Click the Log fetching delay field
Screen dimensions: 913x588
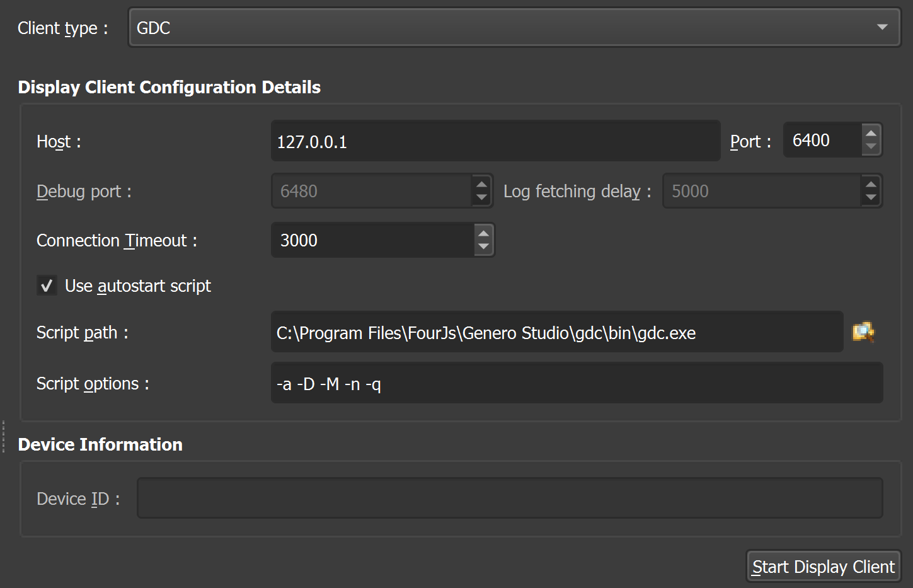(761, 191)
